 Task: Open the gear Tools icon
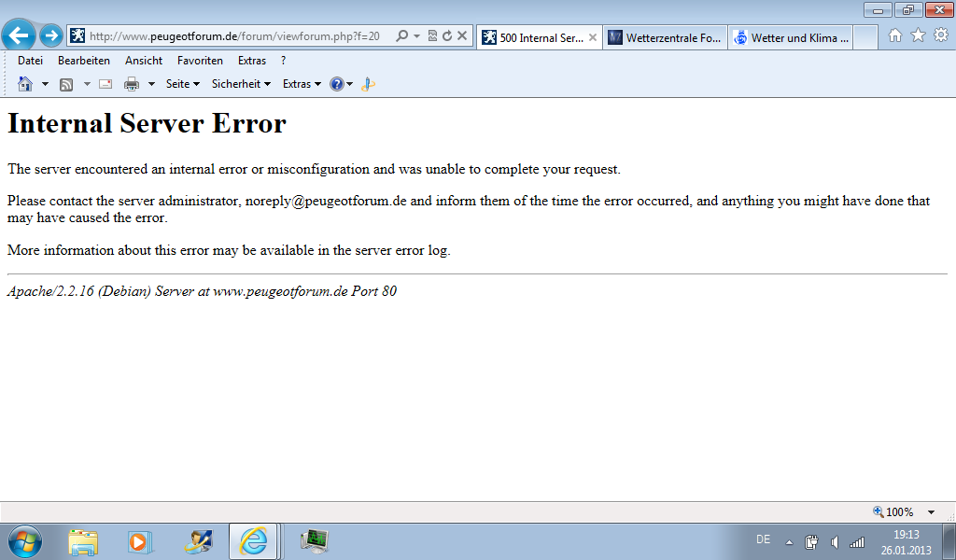[x=941, y=35]
